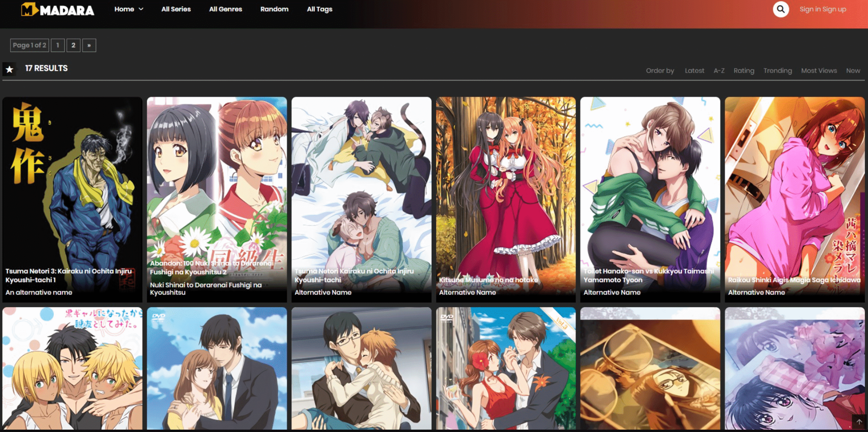Click Sign up link
The height and width of the screenshot is (432, 868).
(834, 9)
